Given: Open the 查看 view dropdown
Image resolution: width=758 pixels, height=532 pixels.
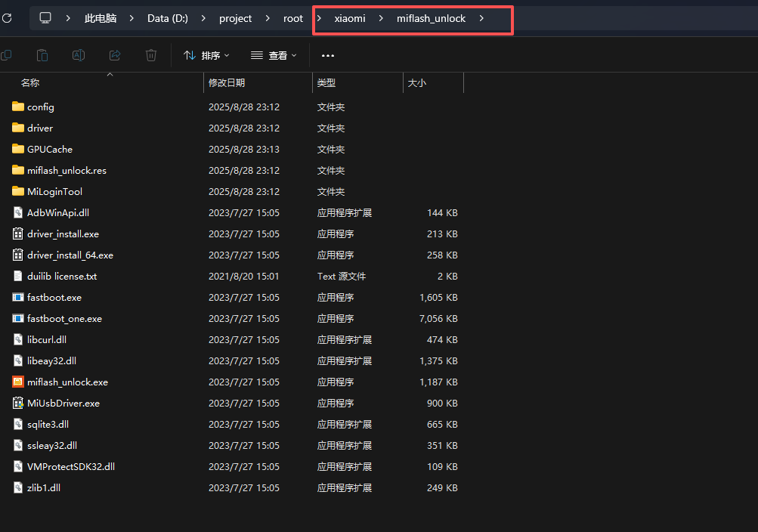Looking at the screenshot, I should pyautogui.click(x=274, y=56).
